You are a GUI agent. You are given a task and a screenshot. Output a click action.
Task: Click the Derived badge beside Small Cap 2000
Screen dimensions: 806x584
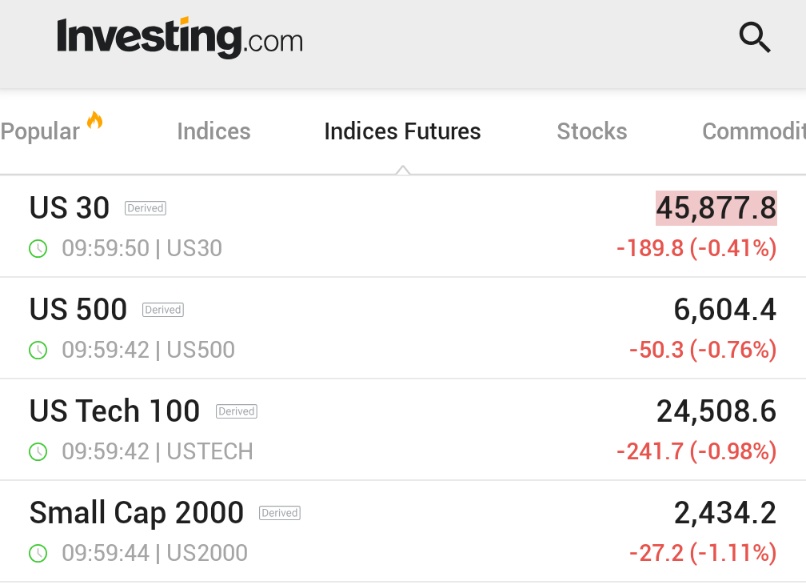[280, 513]
